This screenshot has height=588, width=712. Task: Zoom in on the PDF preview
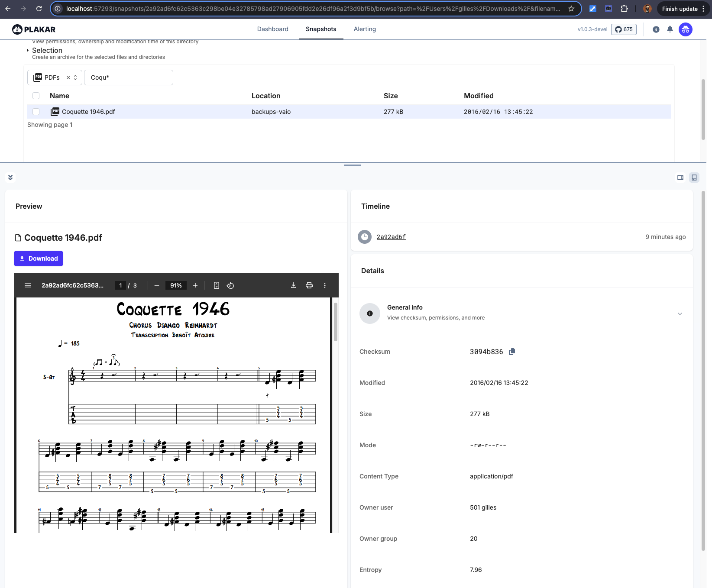click(195, 285)
